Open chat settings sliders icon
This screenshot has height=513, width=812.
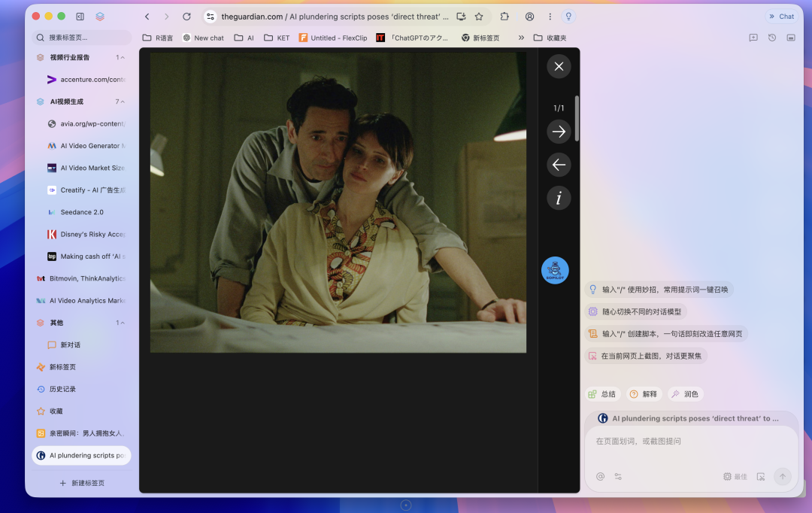(618, 477)
